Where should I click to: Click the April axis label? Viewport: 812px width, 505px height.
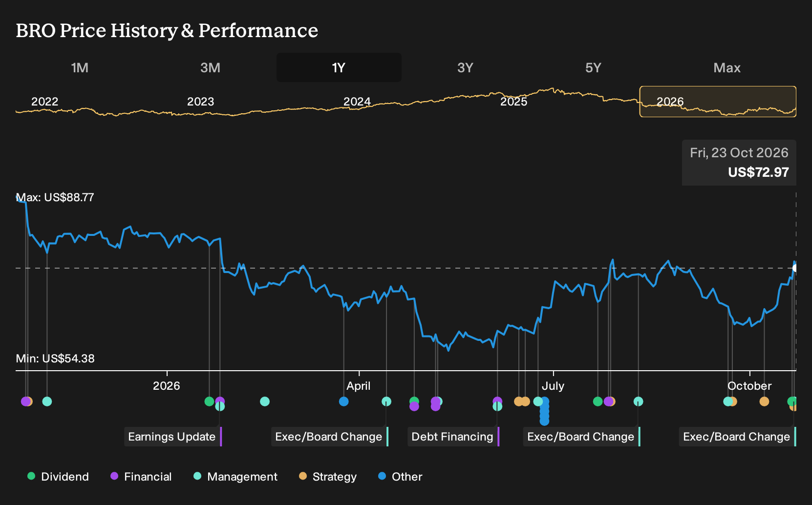(359, 386)
